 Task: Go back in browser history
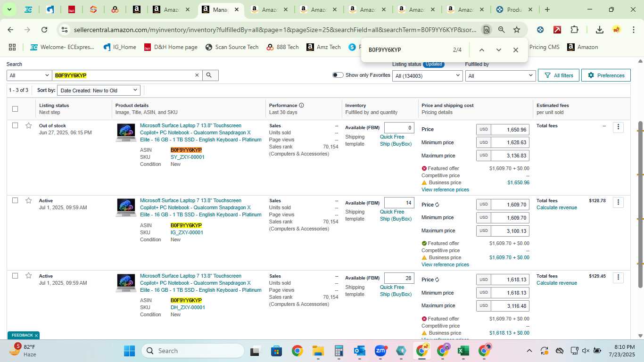[x=10, y=30]
